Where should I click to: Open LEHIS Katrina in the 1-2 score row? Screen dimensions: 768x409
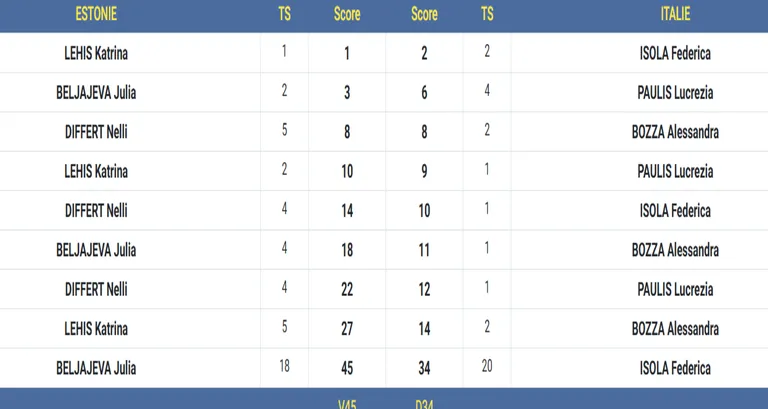click(96, 53)
